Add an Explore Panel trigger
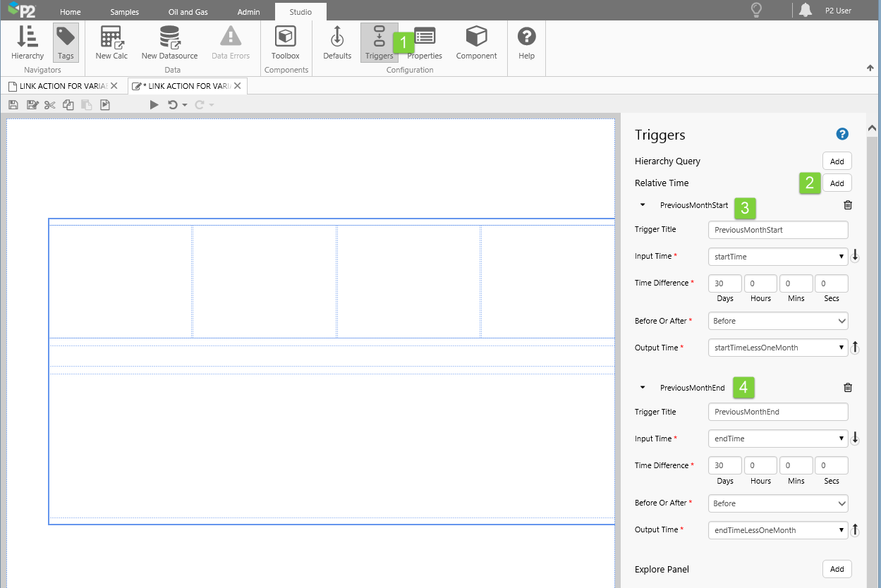881x588 pixels. click(x=837, y=569)
